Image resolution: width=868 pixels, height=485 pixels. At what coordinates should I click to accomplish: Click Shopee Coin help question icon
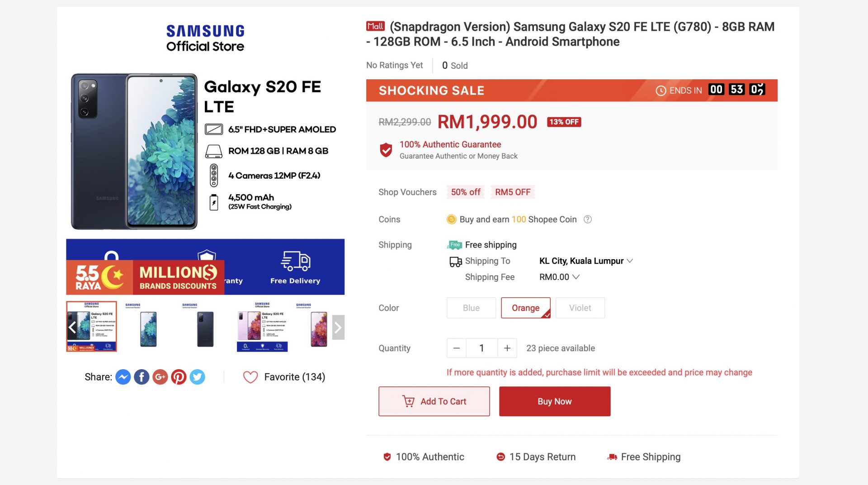tap(588, 219)
